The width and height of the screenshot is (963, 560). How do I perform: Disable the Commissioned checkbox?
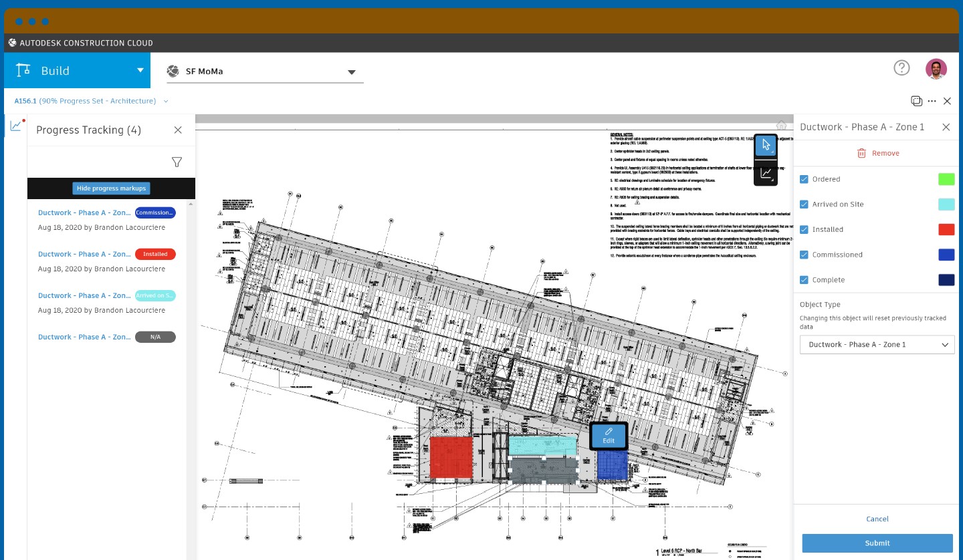[x=805, y=255]
